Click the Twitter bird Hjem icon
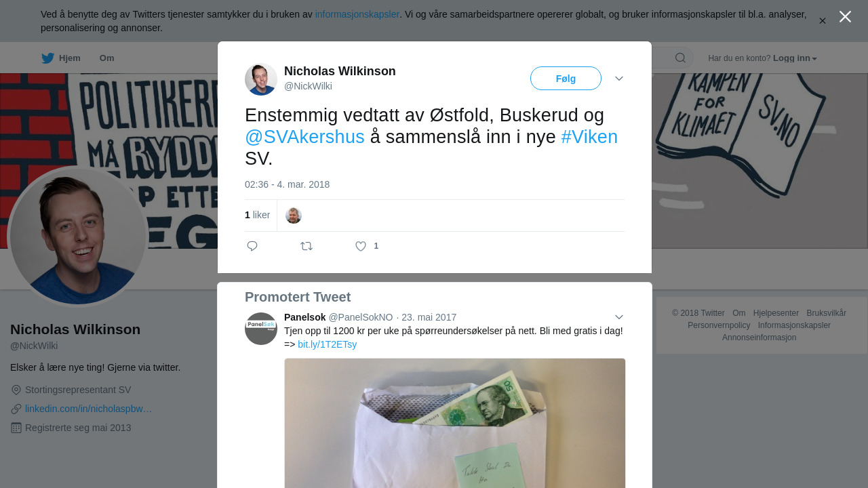The height and width of the screenshot is (488, 868). [47, 58]
